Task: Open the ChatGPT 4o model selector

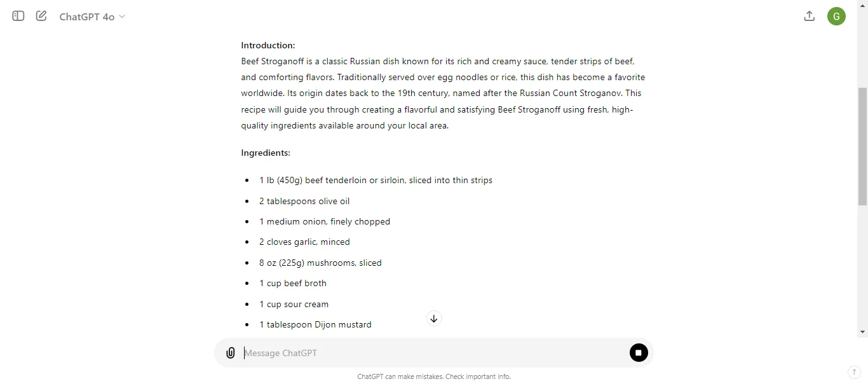Action: pos(87,16)
